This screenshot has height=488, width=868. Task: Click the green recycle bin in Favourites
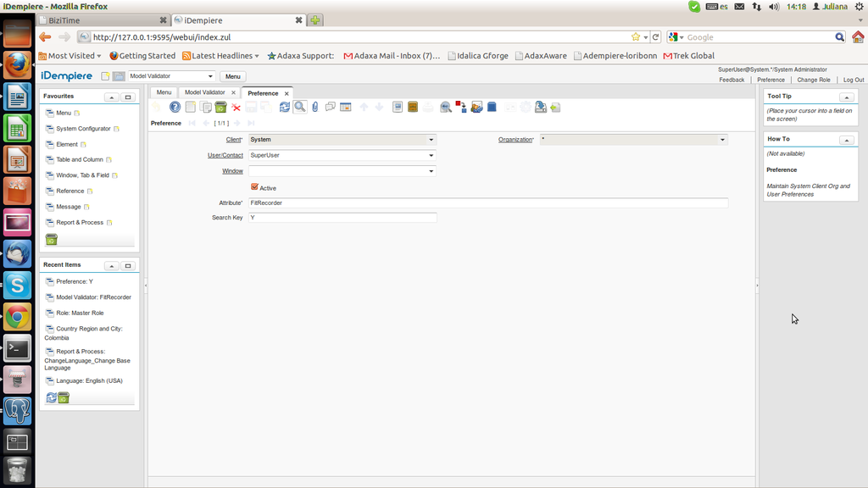click(52, 240)
